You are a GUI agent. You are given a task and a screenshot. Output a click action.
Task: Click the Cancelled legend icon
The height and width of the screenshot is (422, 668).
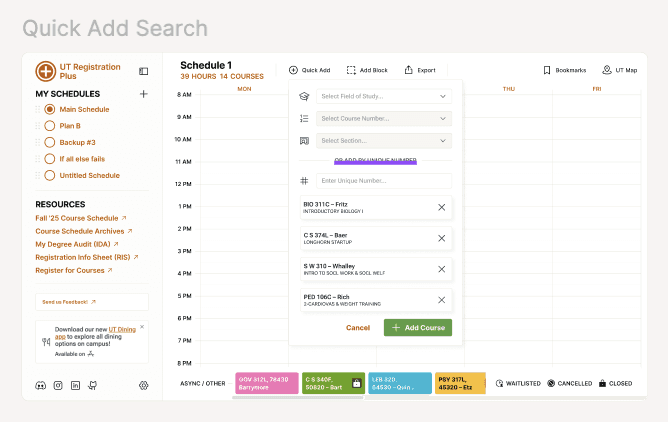click(551, 383)
